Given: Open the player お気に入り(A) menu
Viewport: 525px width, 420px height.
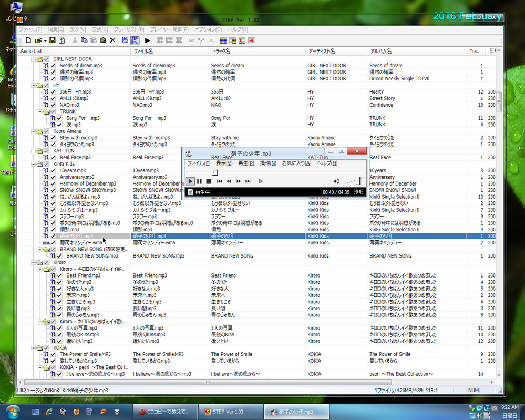Looking at the screenshot, I should pos(296,163).
